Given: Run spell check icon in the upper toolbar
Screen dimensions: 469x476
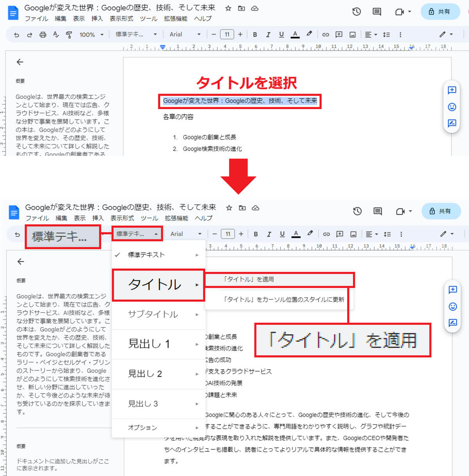Looking at the screenshot, I should (x=56, y=34).
